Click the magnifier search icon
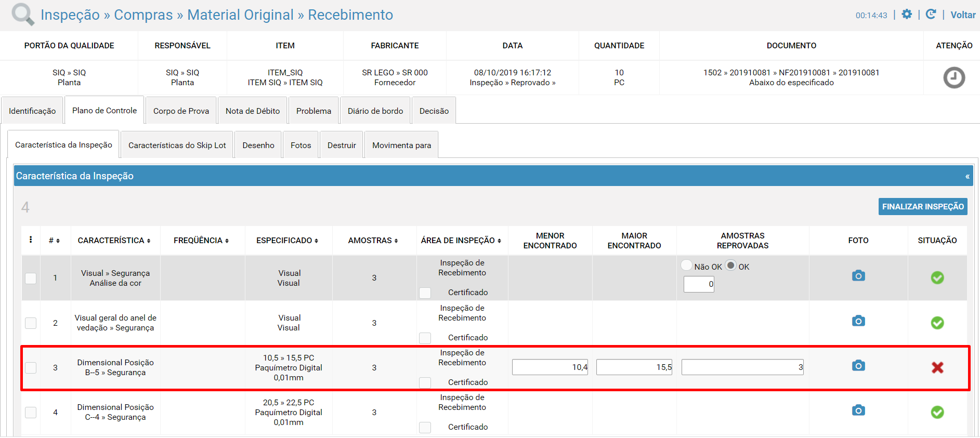Viewport: 980px width, 438px height. click(23, 14)
